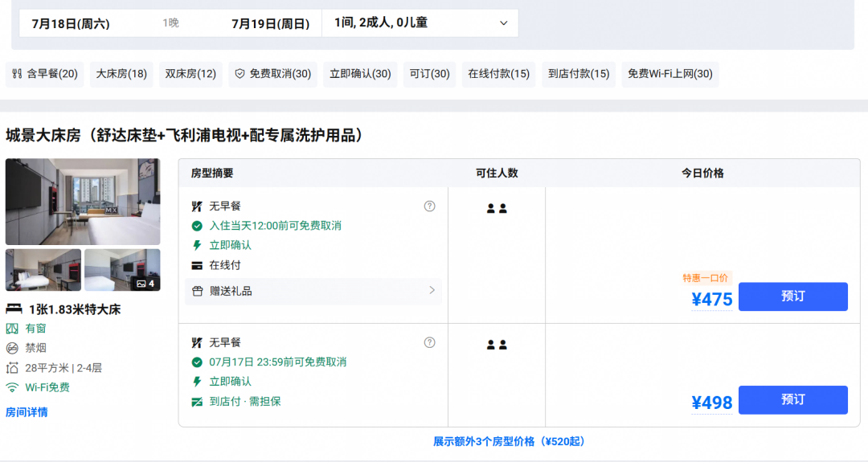Screen dimensions: 868x462
Task: Click the gift icon beside 赠送礼品
Action: pos(198,291)
